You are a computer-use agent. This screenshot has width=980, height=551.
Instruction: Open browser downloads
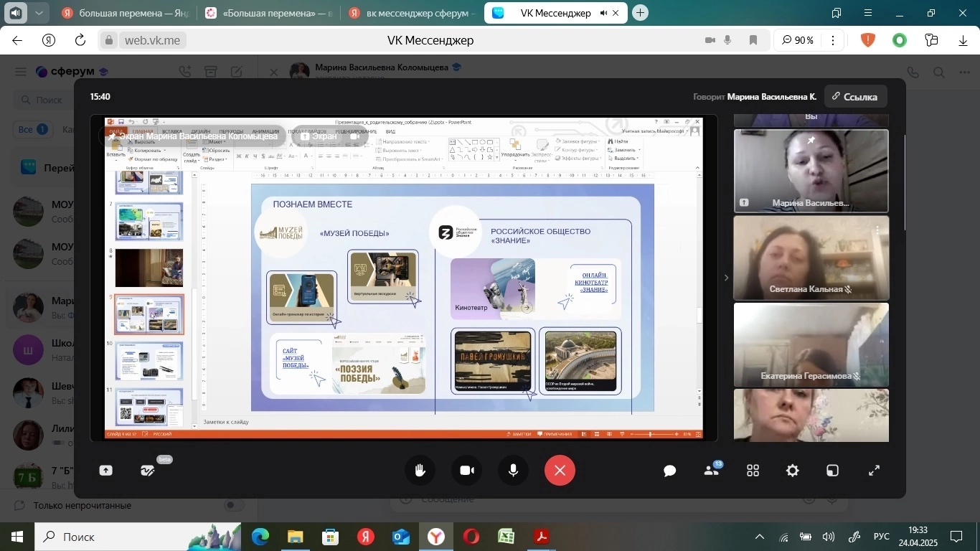click(963, 40)
